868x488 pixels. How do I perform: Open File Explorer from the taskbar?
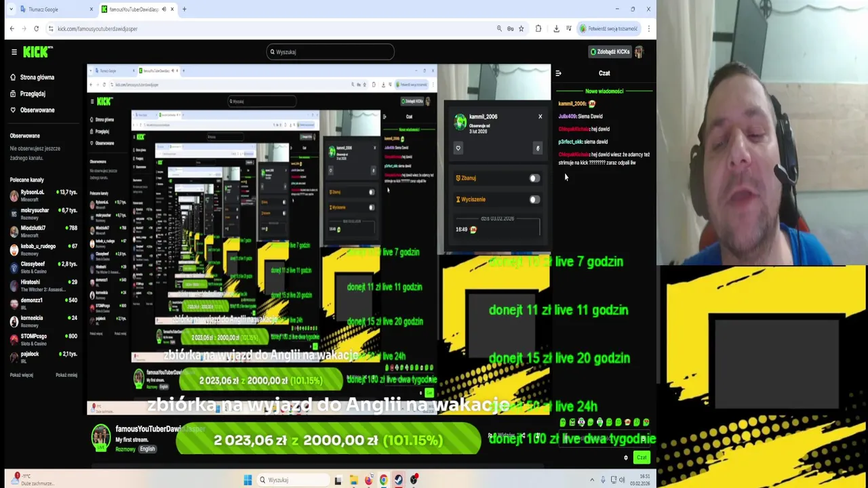[353, 480]
